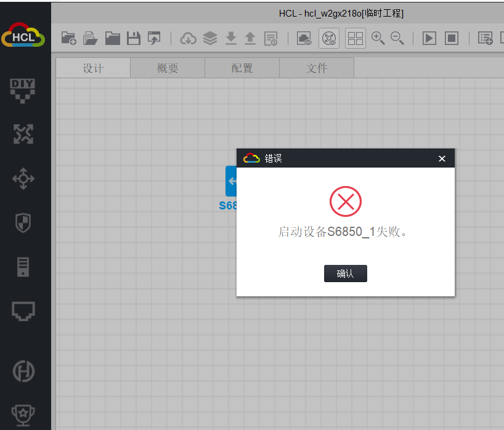This screenshot has width=504, height=430.
Task: Open project folder icon in toolbar
Action: coord(113,38)
